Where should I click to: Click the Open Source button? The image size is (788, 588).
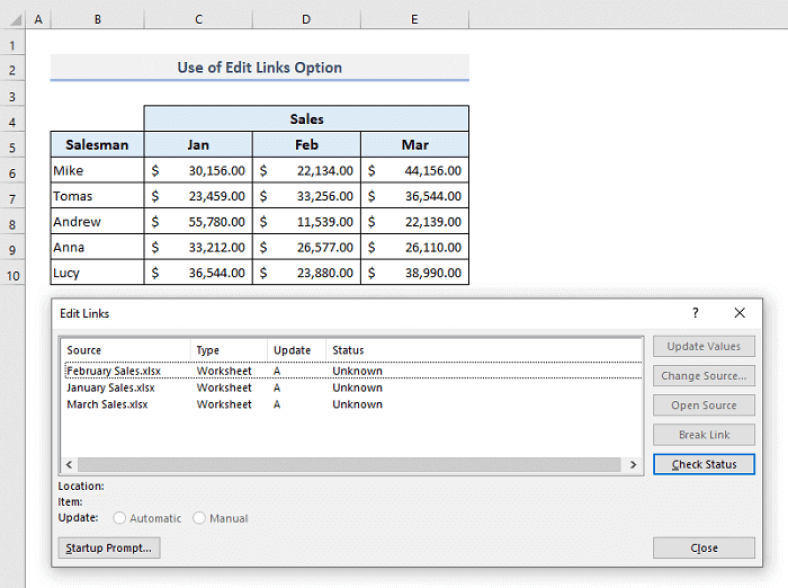(703, 405)
